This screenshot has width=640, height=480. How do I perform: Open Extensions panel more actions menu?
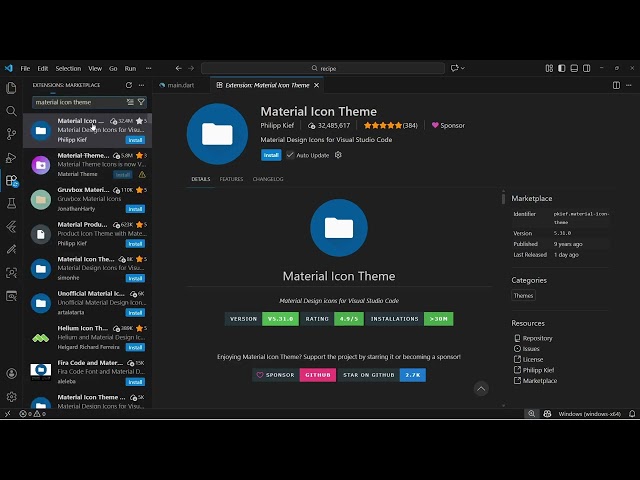click(141, 85)
